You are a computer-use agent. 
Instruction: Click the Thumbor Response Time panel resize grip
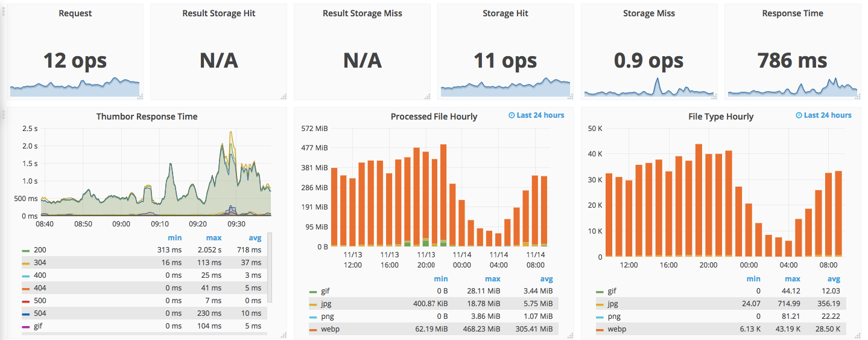point(284,335)
